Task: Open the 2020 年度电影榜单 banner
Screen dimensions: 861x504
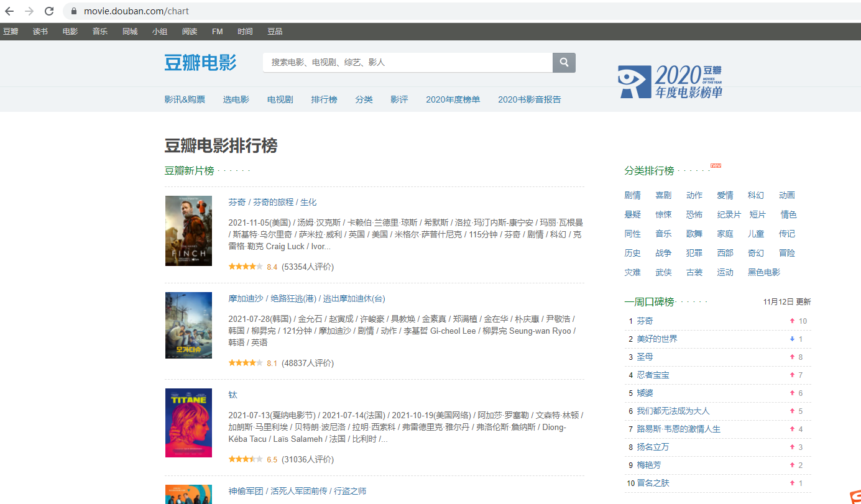Action: coord(670,81)
